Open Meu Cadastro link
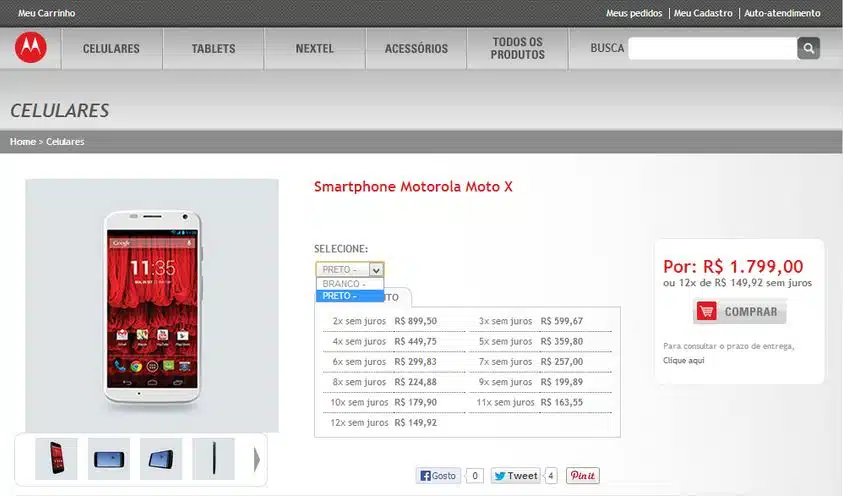This screenshot has width=843, height=496. [703, 13]
